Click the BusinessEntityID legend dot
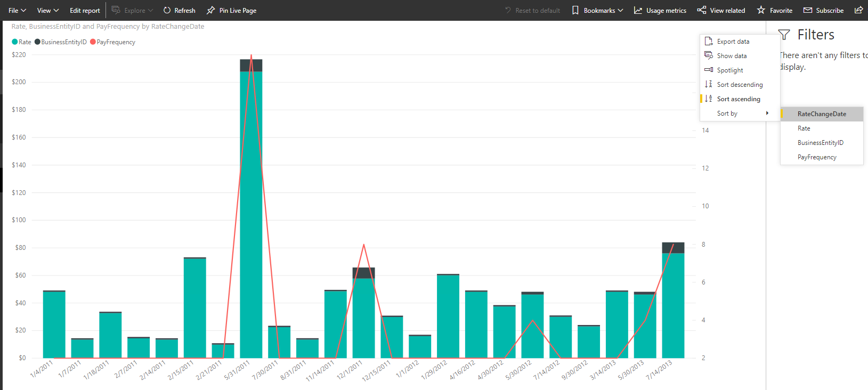The image size is (868, 390). point(37,42)
